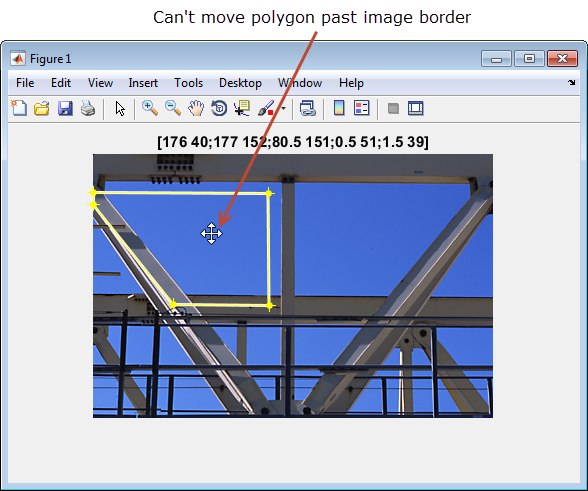Maximize the Figure 1 window
Viewport: 588px width, 491px height.
coord(529,59)
